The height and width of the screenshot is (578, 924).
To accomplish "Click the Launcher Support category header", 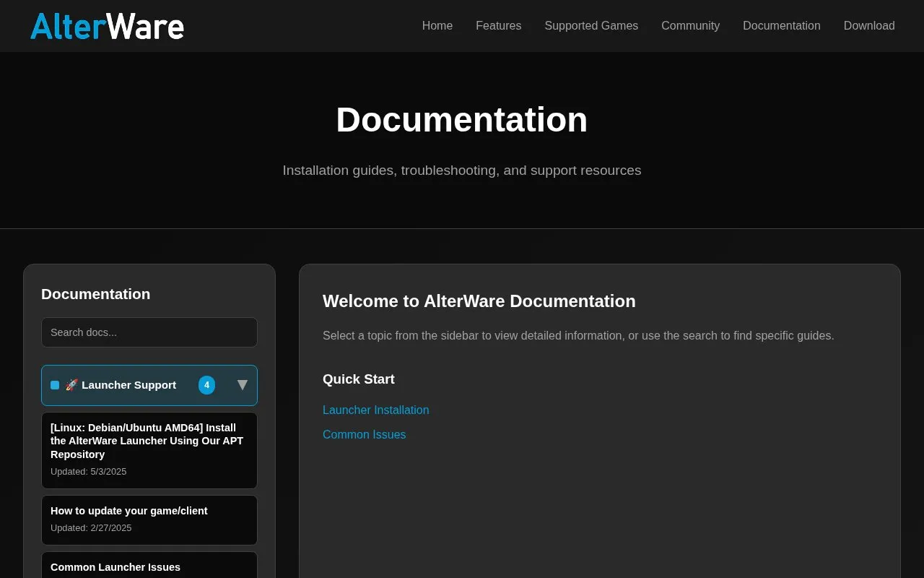I will coord(149,385).
